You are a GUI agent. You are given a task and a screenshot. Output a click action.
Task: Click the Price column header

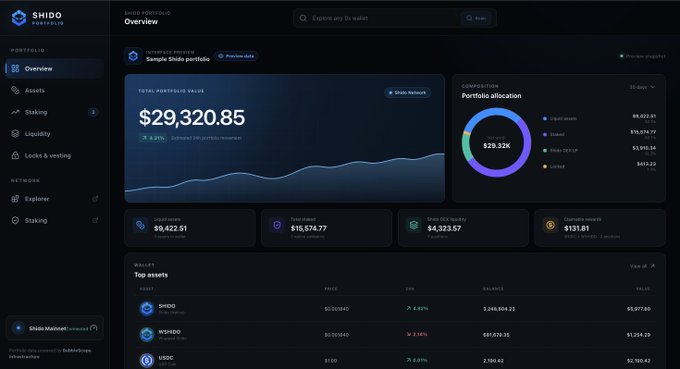(x=331, y=289)
